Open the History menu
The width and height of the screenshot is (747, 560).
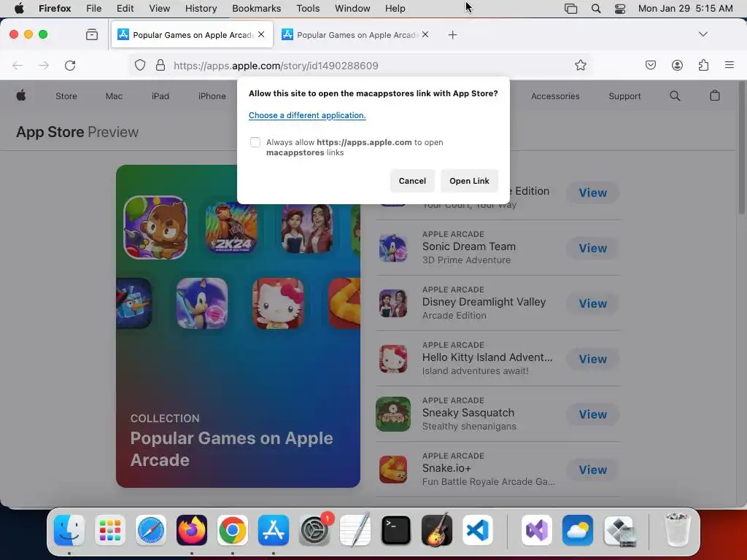click(201, 9)
